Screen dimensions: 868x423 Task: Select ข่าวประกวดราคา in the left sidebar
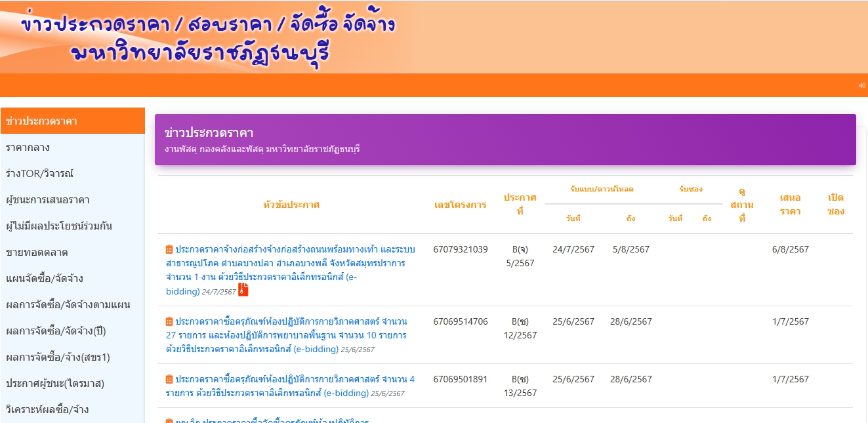coord(73,121)
